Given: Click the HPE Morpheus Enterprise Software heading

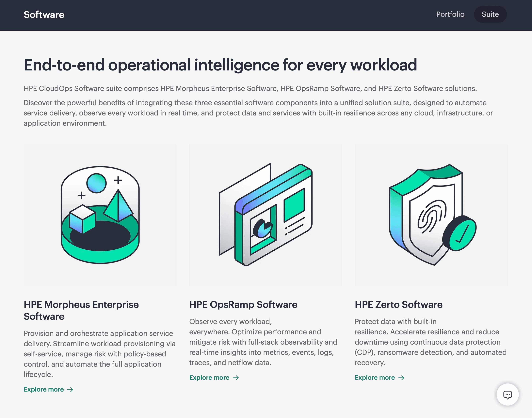Looking at the screenshot, I should coord(81,311).
